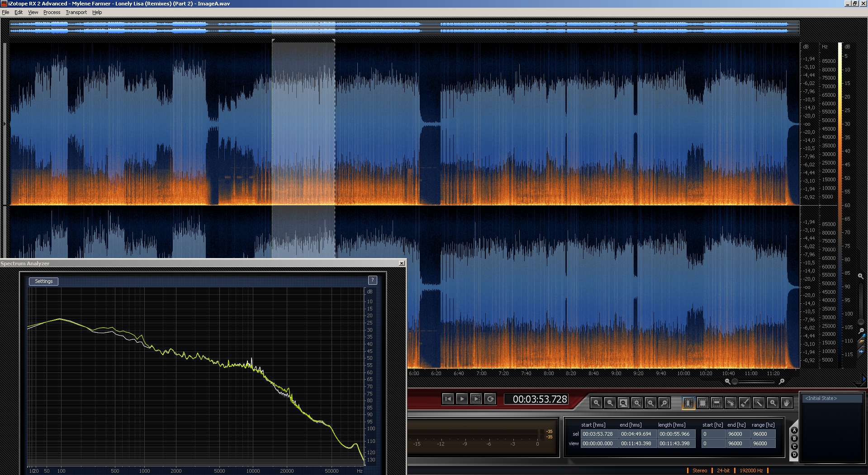Screen dimensions: 868x475
Task: Click the 10:00 mark on the time ruler
Action: tap(683, 373)
